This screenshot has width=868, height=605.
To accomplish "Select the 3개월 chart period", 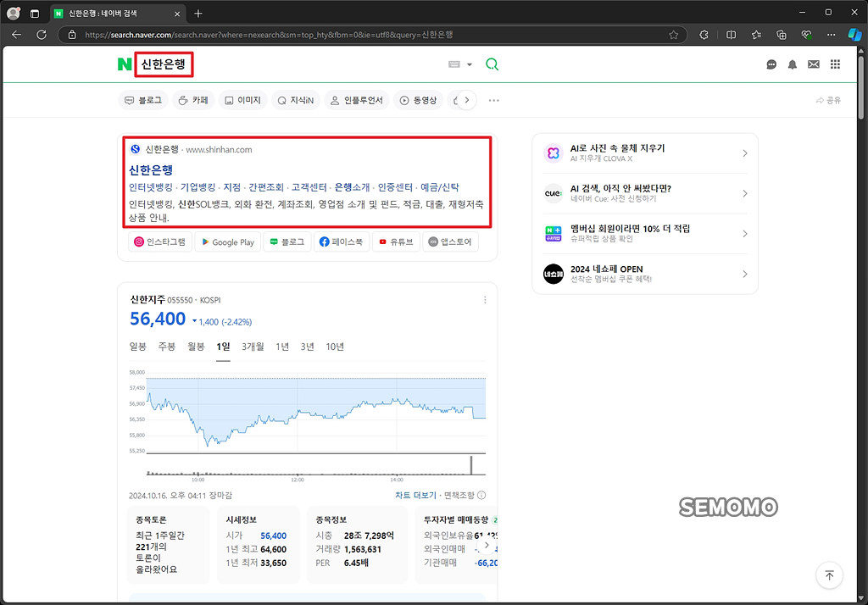I will pyautogui.click(x=253, y=347).
